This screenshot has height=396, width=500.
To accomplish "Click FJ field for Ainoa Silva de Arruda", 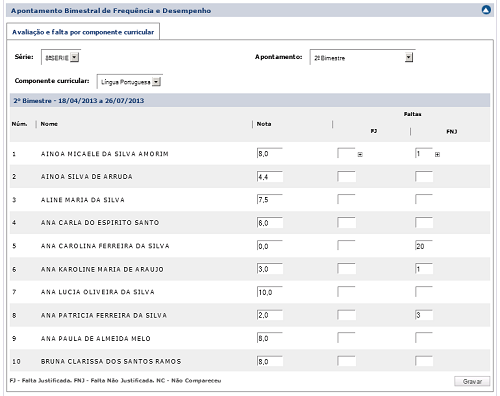I will coord(346,177).
